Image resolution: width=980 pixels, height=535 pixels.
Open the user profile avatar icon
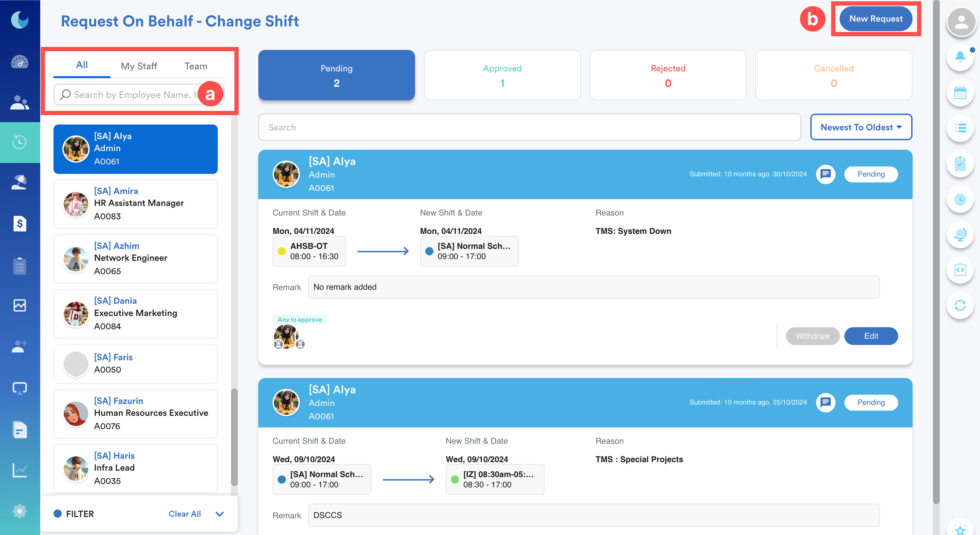pyautogui.click(x=961, y=22)
